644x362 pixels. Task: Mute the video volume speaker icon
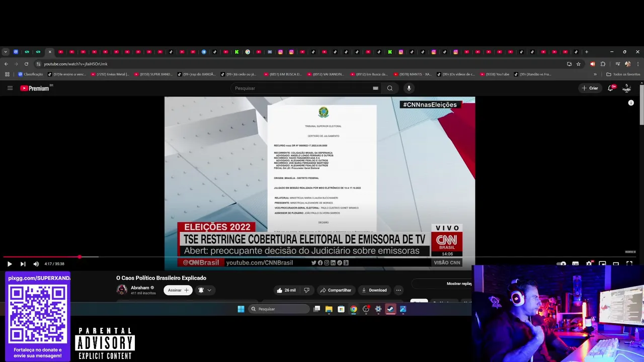pyautogui.click(x=36, y=264)
